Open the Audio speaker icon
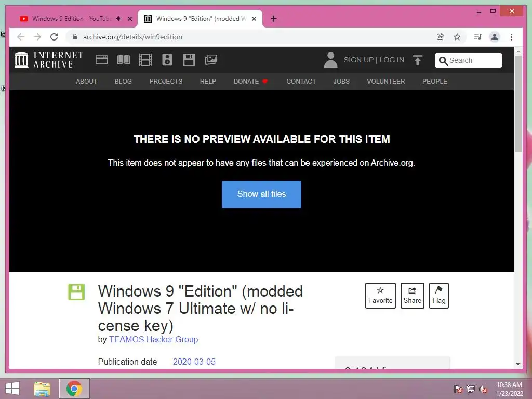The width and height of the screenshot is (532, 399). tap(167, 60)
